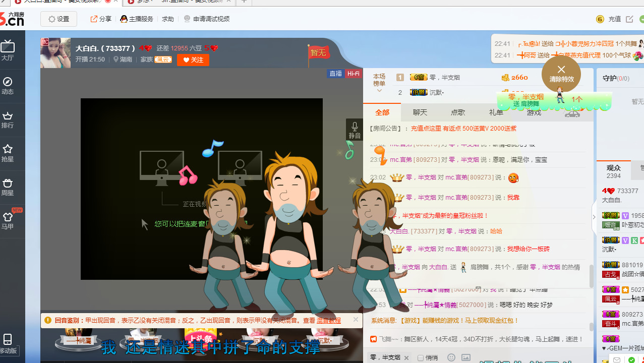The width and height of the screenshot is (644, 363).
Task: Click the 设置 settings gear button
Action: click(x=58, y=19)
